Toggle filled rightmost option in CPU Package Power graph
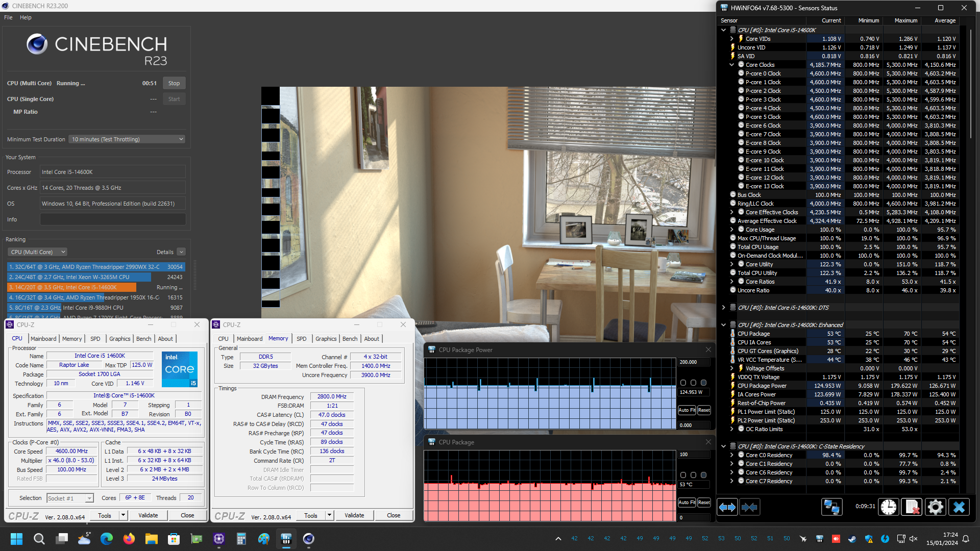 (703, 383)
